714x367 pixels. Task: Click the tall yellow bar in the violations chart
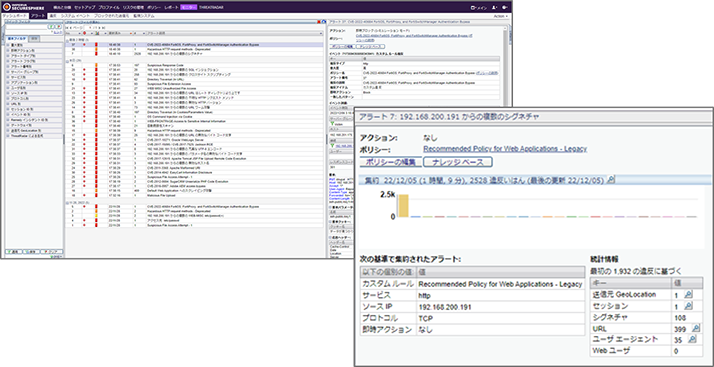coord(403,205)
